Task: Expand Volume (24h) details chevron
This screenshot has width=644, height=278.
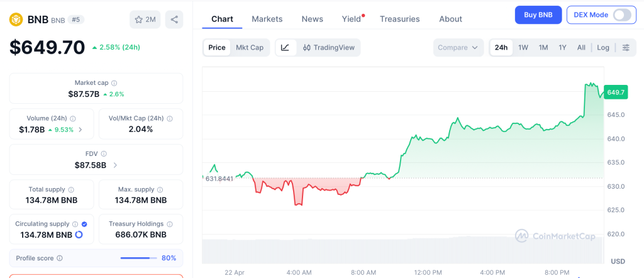Action: click(80, 130)
